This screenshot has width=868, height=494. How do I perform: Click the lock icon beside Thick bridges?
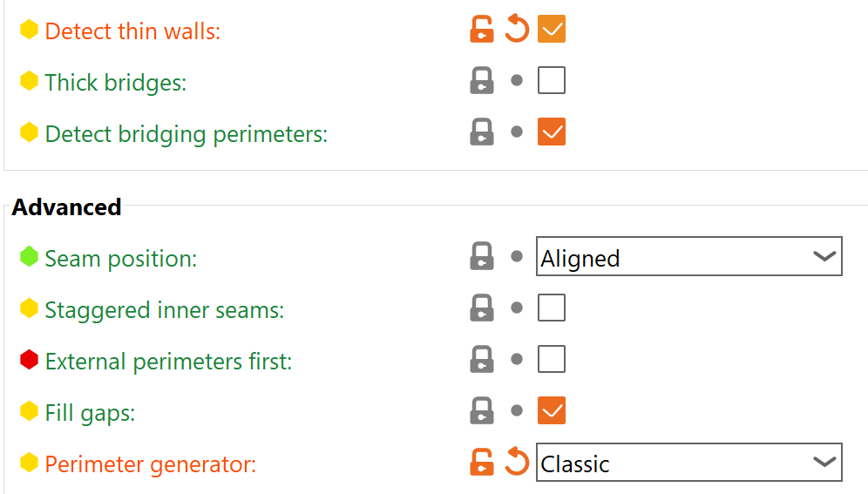point(482,81)
